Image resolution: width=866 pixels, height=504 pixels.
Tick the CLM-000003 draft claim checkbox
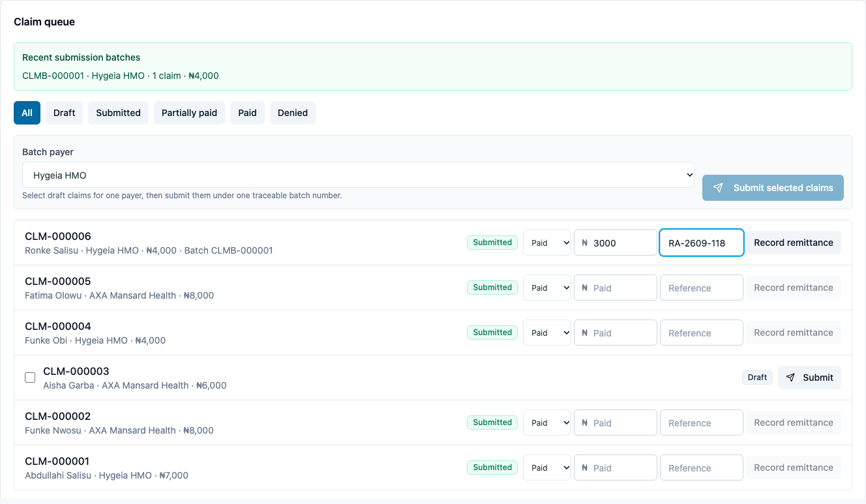30,378
